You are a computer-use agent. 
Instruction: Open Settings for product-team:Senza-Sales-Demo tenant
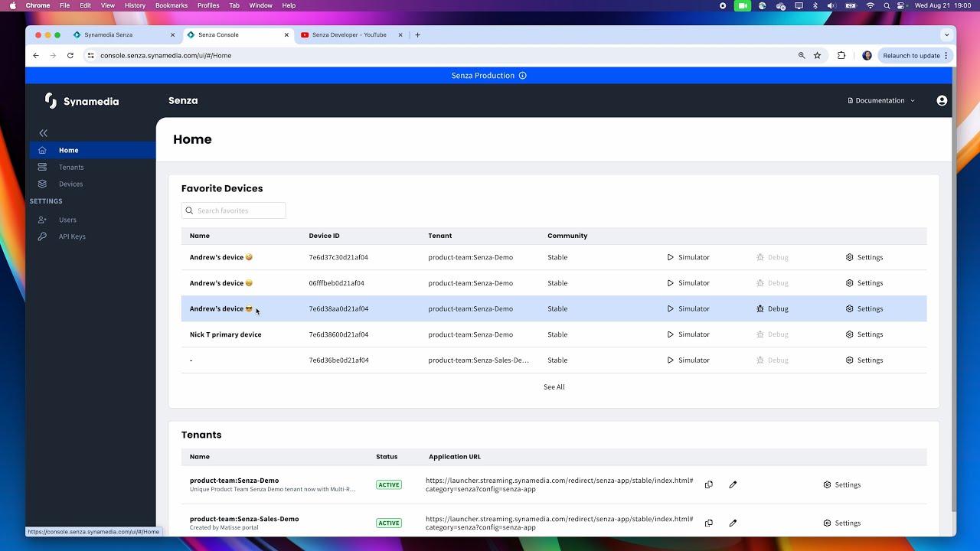tap(842, 523)
